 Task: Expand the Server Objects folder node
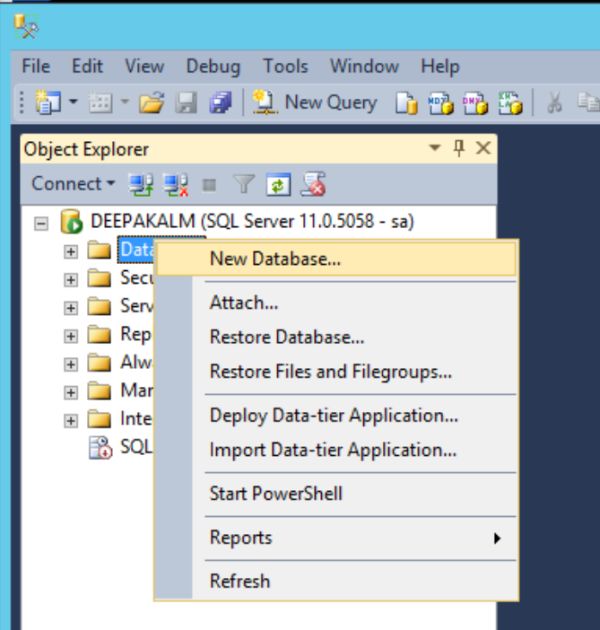point(71,308)
